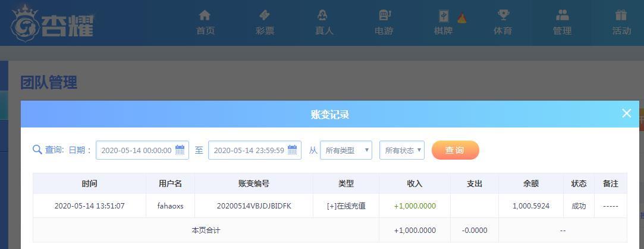The width and height of the screenshot is (644, 249).
Task: Open the 体育 trophy icon
Action: [x=502, y=15]
